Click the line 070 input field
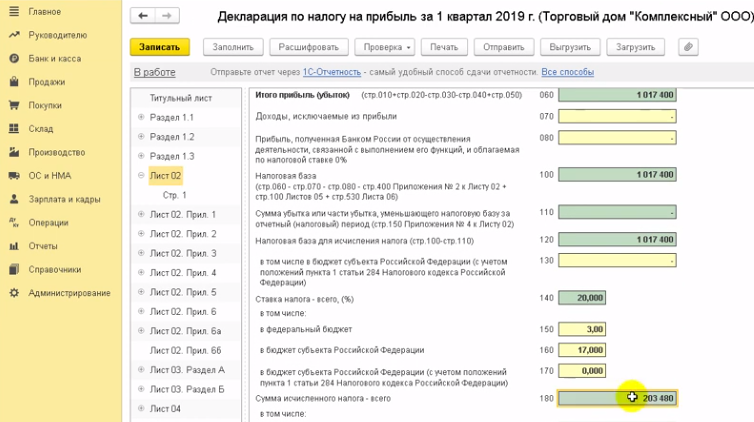The height and width of the screenshot is (422, 754). tap(617, 116)
